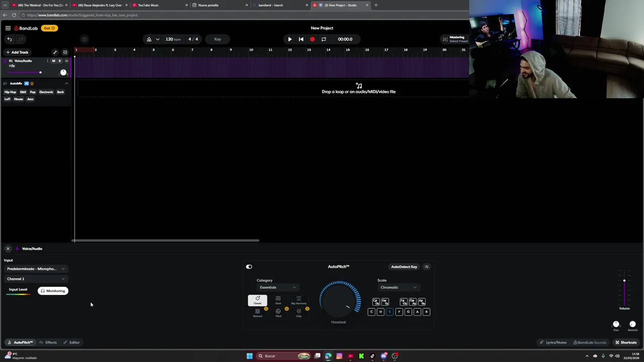Select the Third AutoPitch preset

278,313
